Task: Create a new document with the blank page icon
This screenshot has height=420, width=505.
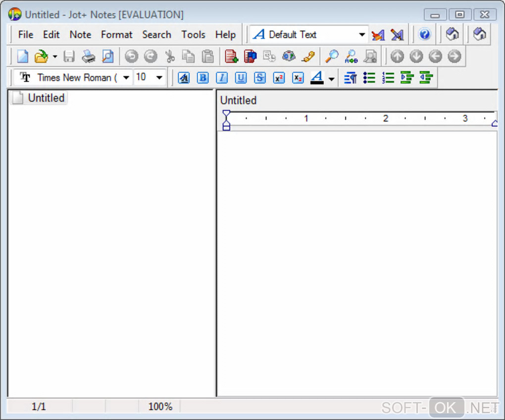Action: [23, 57]
